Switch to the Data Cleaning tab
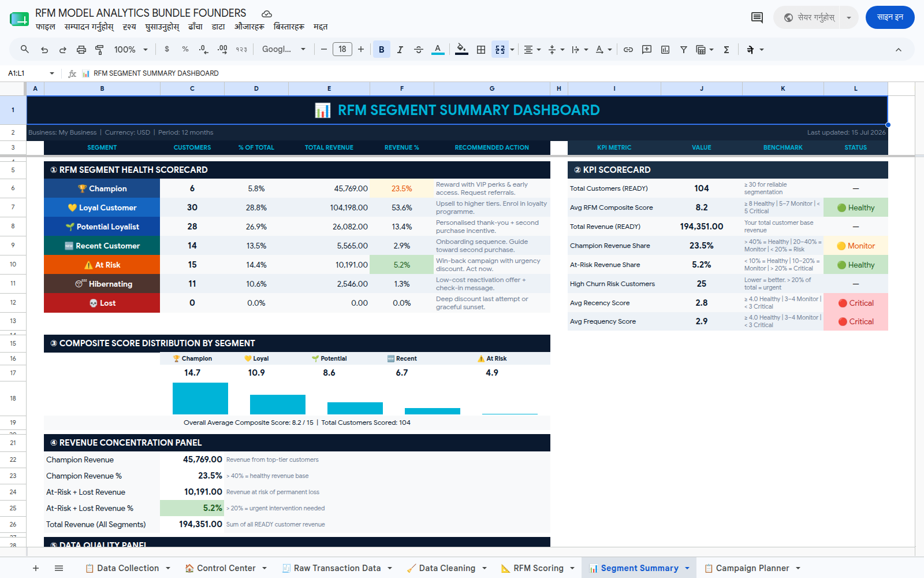Screen dimensions: 924x578 446,568
